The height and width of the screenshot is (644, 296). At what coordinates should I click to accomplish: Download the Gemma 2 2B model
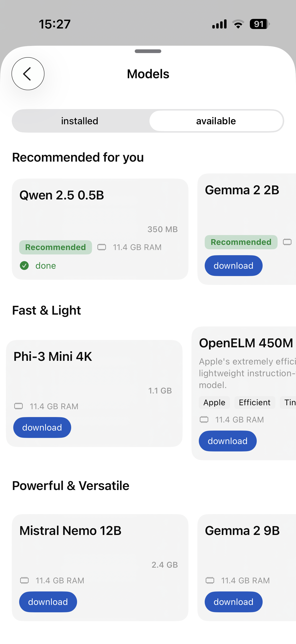(x=233, y=266)
